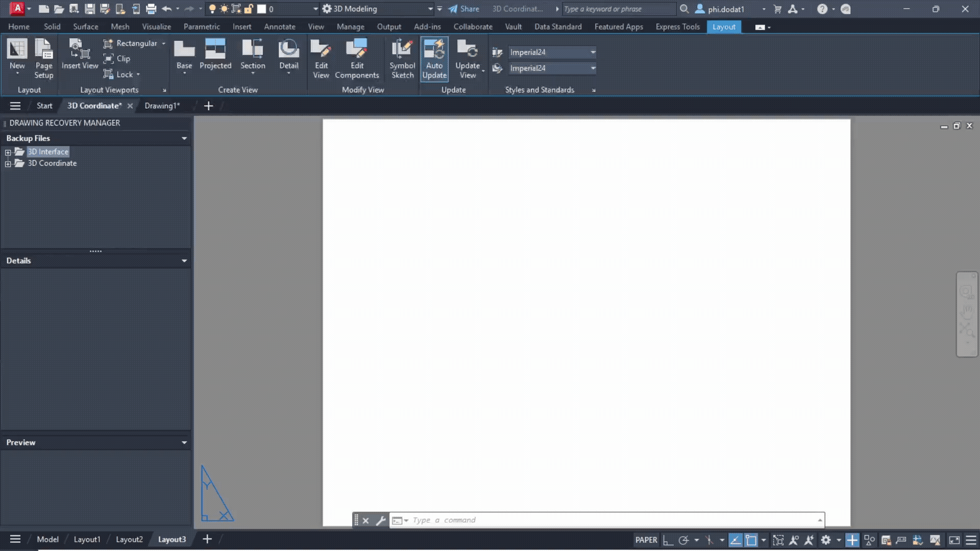This screenshot has height=551, width=980.
Task: Toggle Auto Update in the Update panel
Action: coord(434,59)
